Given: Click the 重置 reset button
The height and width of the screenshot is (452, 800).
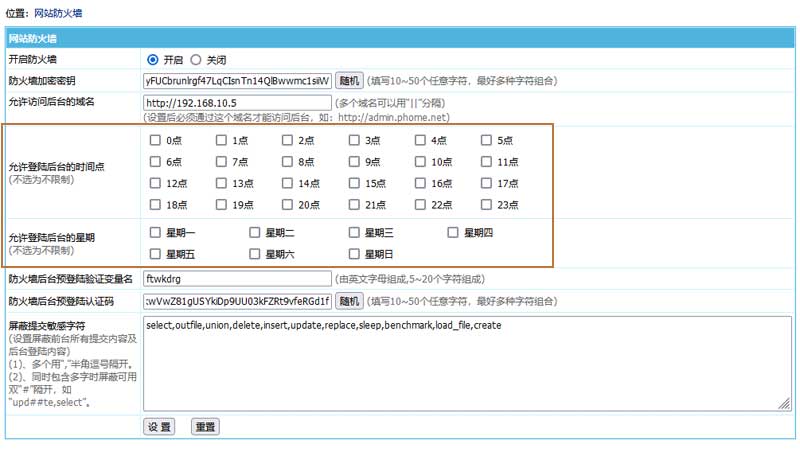Looking at the screenshot, I should click(205, 426).
